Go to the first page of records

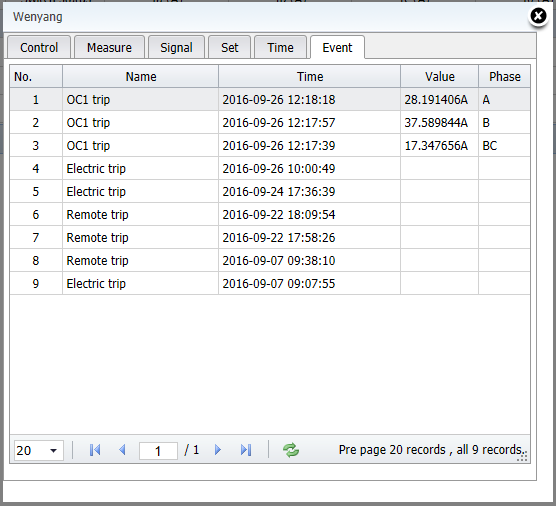95,450
